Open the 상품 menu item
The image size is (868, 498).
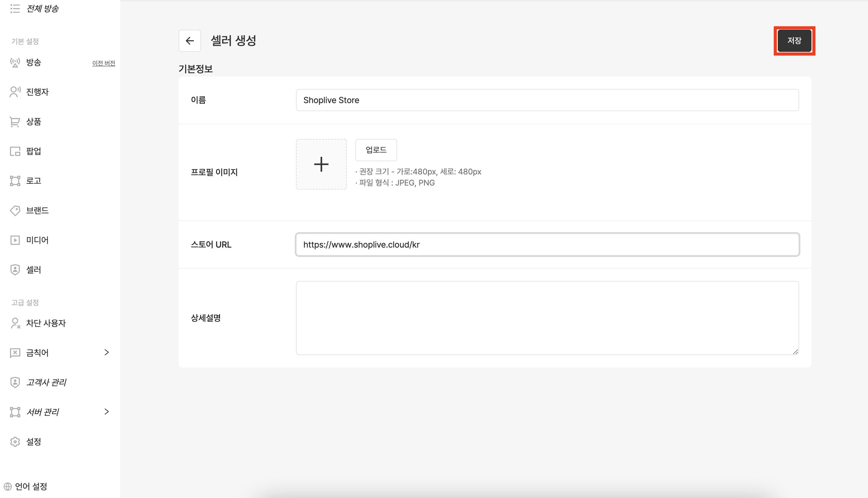(x=34, y=122)
